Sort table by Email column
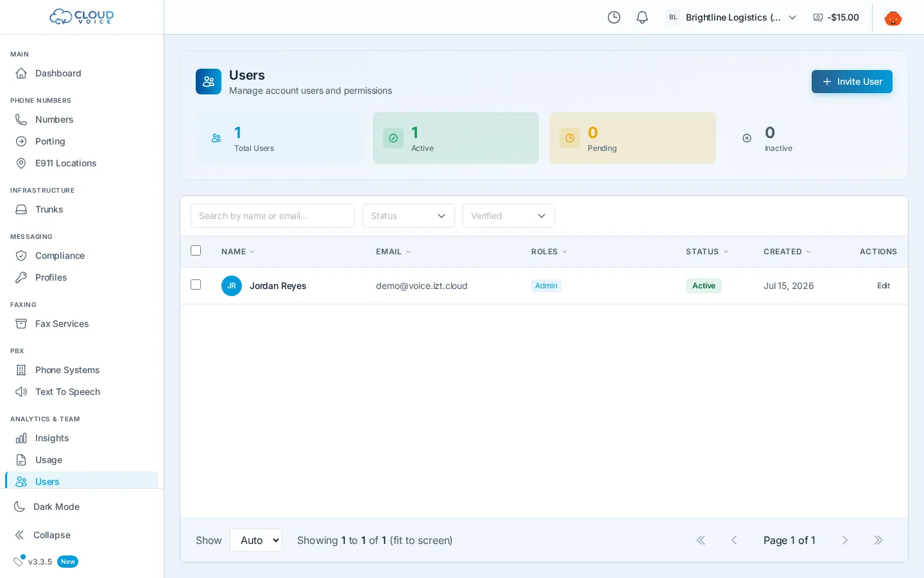Screen dimensions: 924x578 click(x=393, y=252)
